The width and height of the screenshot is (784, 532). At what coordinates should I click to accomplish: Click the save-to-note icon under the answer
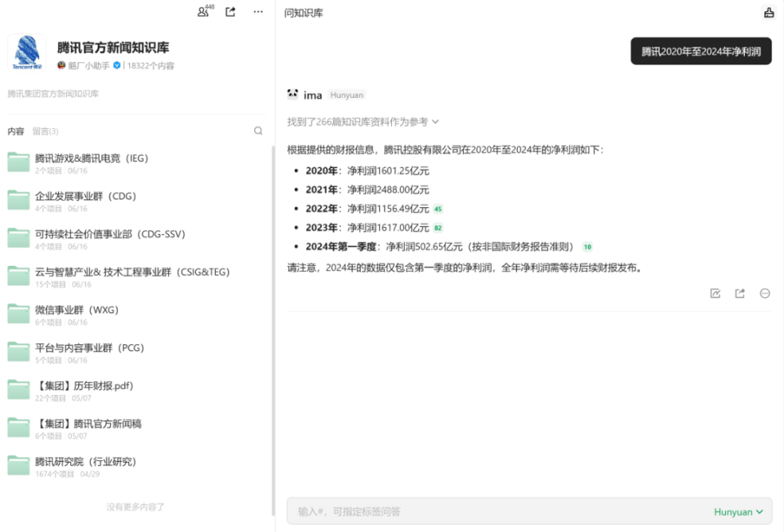715,293
